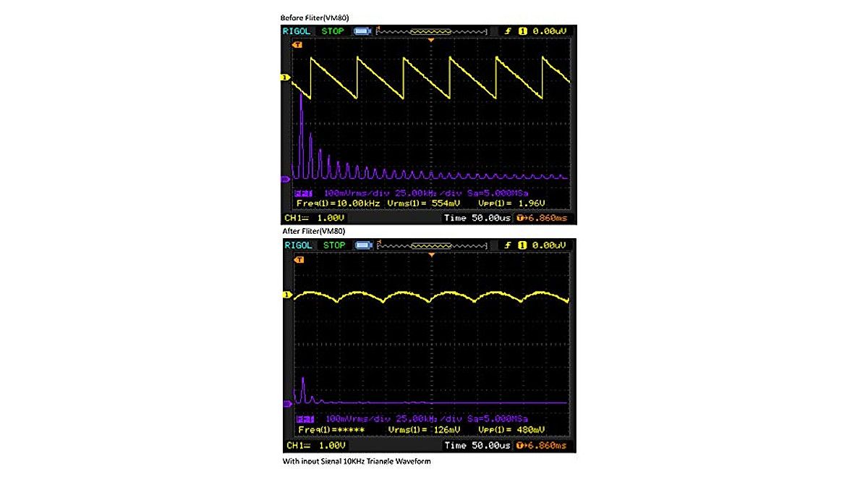The height and width of the screenshot is (485, 868).
Task: Select the purple FFT ground marker on the sawtooth capture
Action: [x=285, y=179]
